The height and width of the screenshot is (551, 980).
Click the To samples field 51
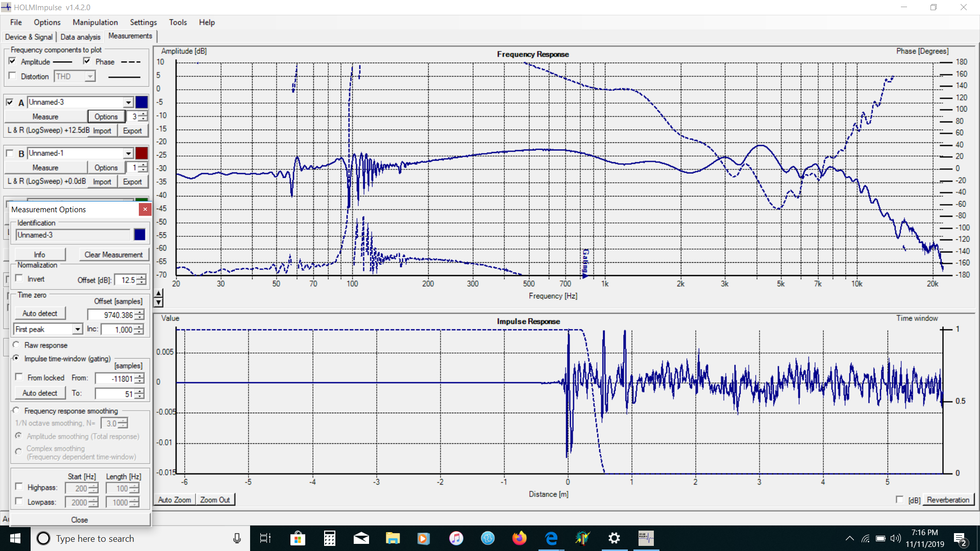click(115, 394)
